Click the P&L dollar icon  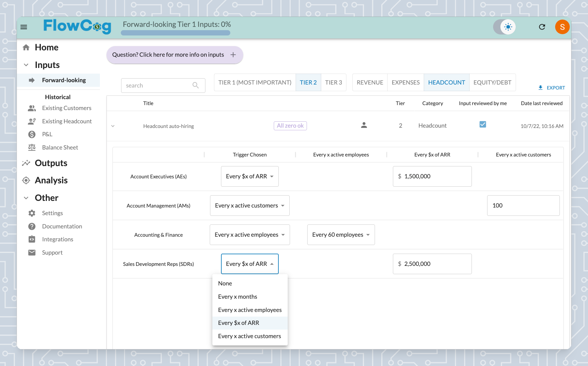[32, 134]
